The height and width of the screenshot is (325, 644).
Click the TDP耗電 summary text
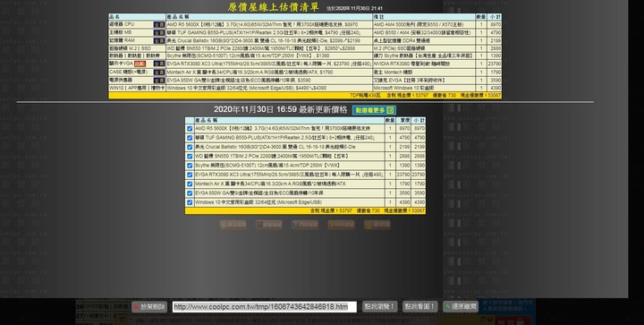[x=365, y=95]
